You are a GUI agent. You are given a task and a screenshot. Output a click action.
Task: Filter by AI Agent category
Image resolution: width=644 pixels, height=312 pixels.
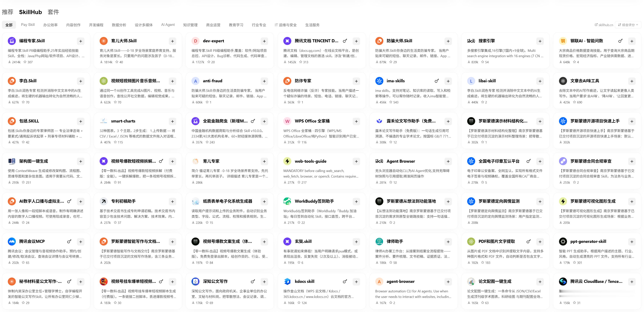168,25
